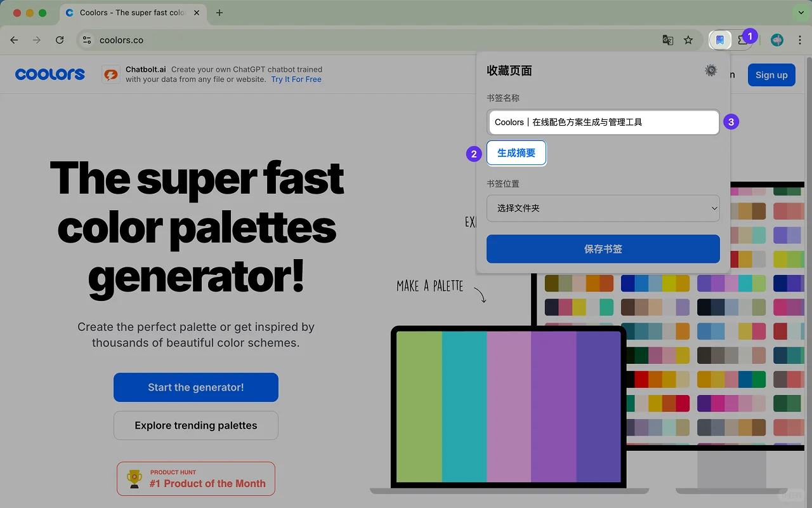This screenshot has width=812, height=508.
Task: Click the 收藏页面 popup title
Action: (x=509, y=70)
